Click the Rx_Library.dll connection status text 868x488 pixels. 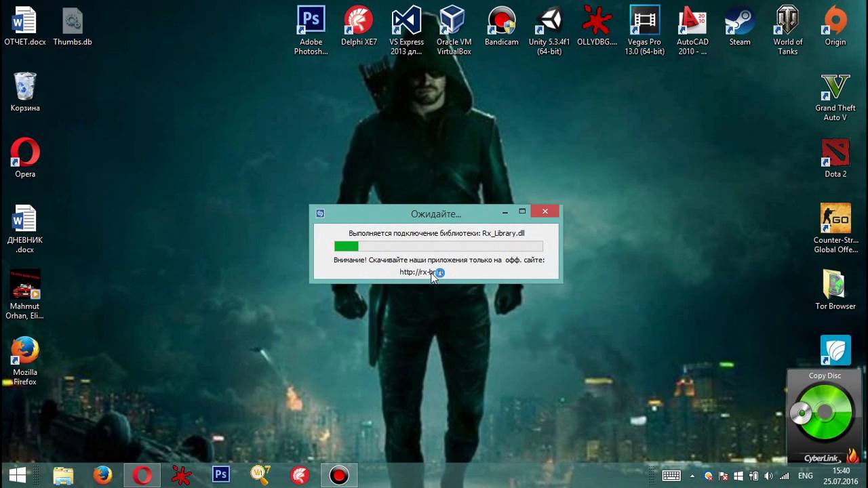coord(437,233)
